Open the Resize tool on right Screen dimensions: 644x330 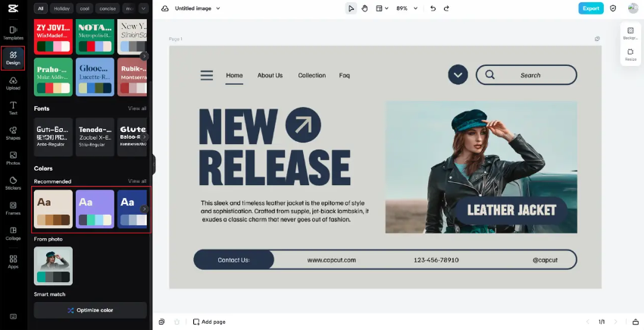coord(630,55)
